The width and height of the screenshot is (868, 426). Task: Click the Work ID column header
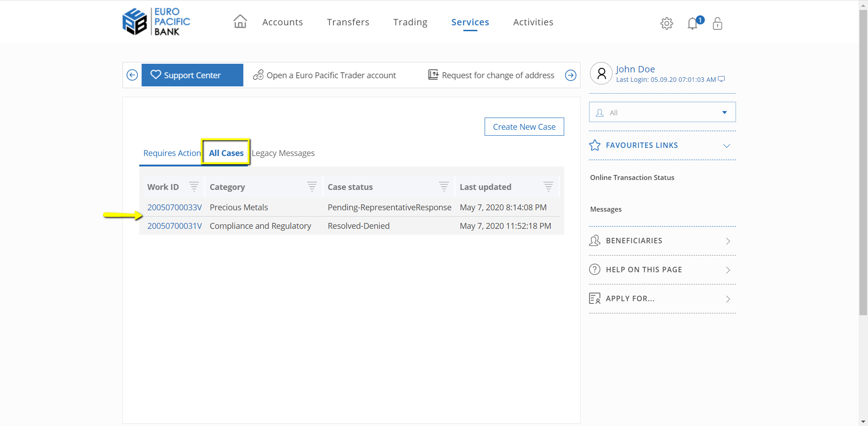click(163, 187)
